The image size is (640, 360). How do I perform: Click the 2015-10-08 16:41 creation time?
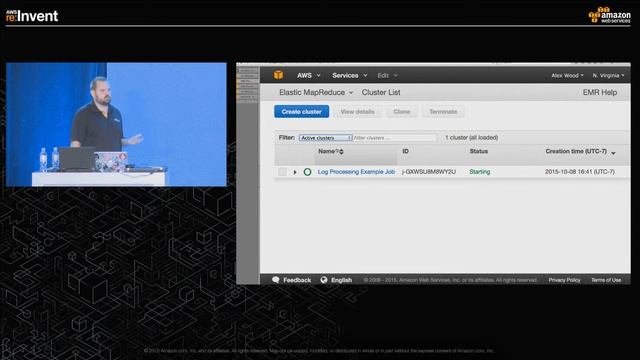[580, 172]
